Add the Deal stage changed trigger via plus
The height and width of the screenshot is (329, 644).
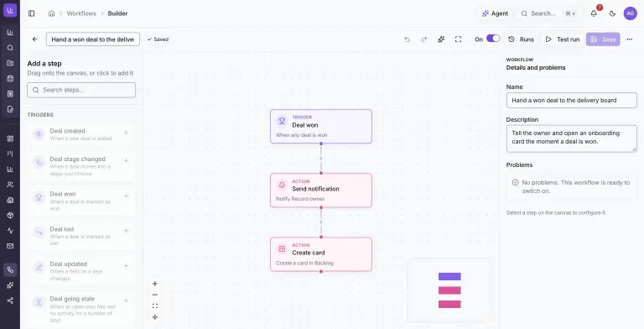point(126,160)
